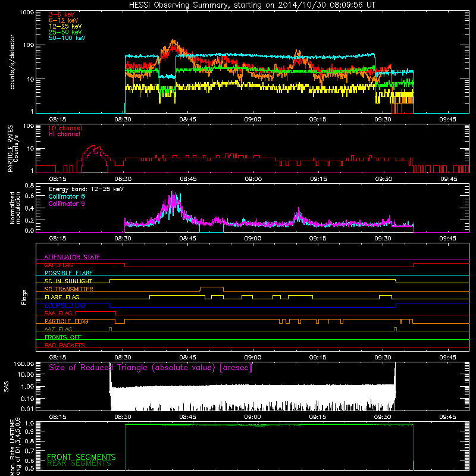Click the 'SAS' axis label
The height and width of the screenshot is (476, 476).
pyautogui.click(x=6, y=387)
